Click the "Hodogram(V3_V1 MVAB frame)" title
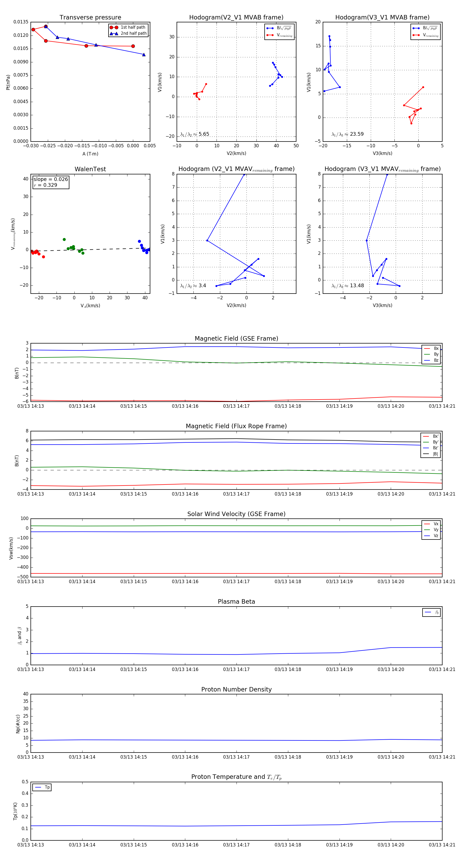This screenshot has width=473, height=868. pyautogui.click(x=382, y=18)
